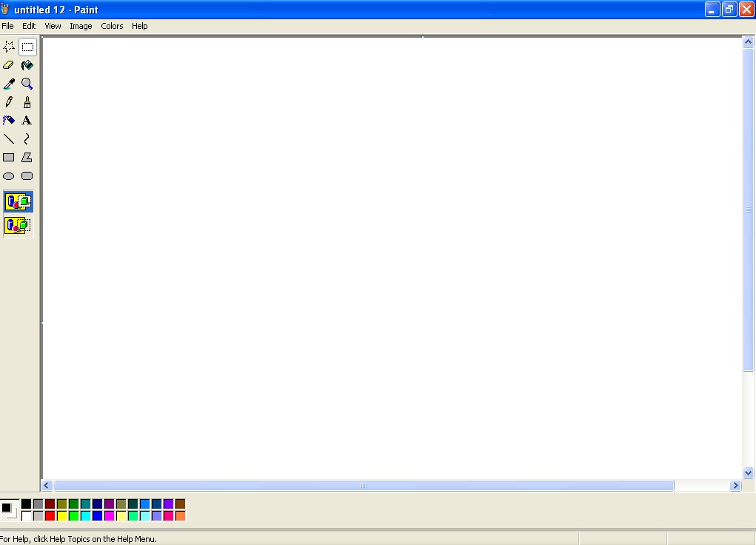Select the Airbrush tool
756x545 pixels.
point(8,120)
